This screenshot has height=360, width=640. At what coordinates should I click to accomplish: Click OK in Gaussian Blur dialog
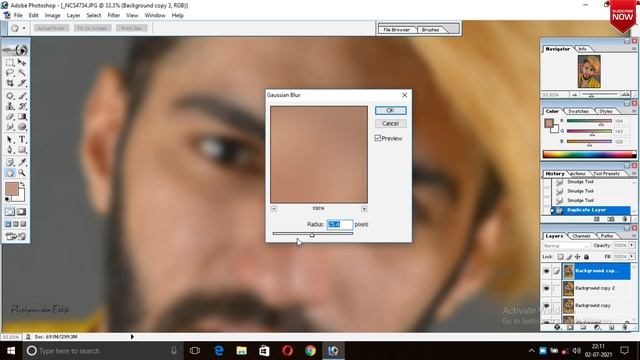391,111
